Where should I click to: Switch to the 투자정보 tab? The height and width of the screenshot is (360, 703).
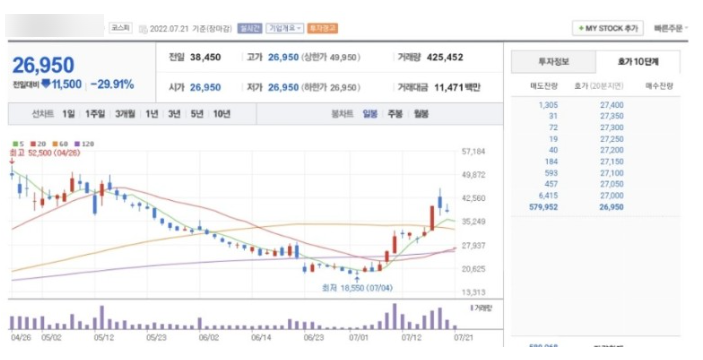click(x=553, y=62)
